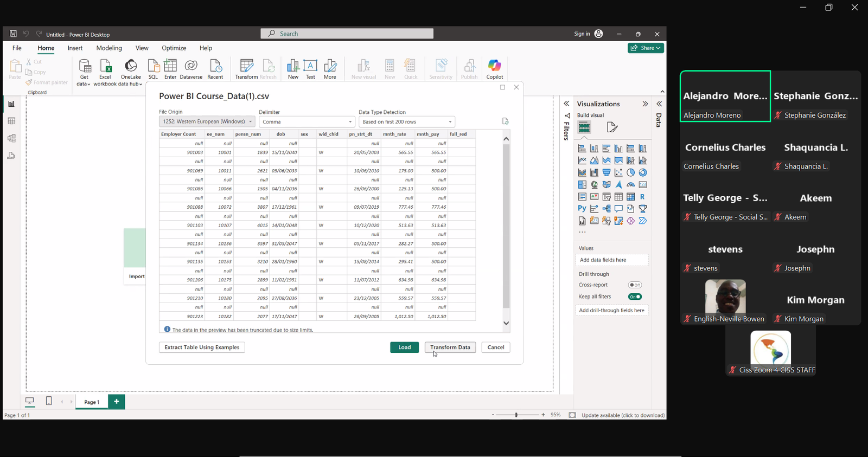This screenshot has height=457, width=868.
Task: Select the Treemap visual
Action: (582, 185)
